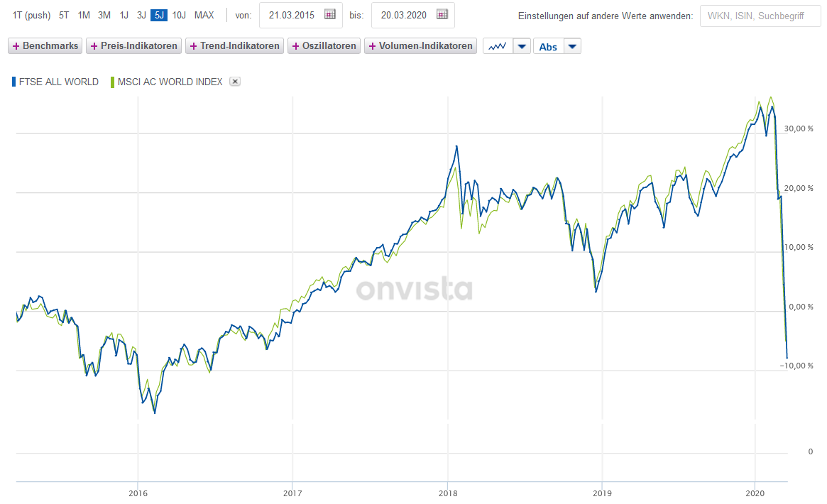Screen dimensions: 827x504
Task: Click the 20,00 % axis label
Action: click(799, 188)
